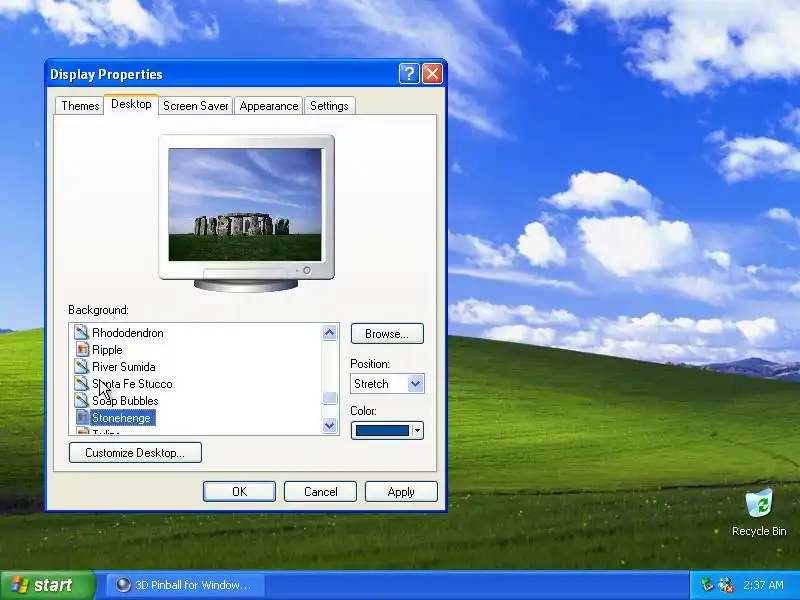Select Santa Fe Stucco background

pos(132,383)
